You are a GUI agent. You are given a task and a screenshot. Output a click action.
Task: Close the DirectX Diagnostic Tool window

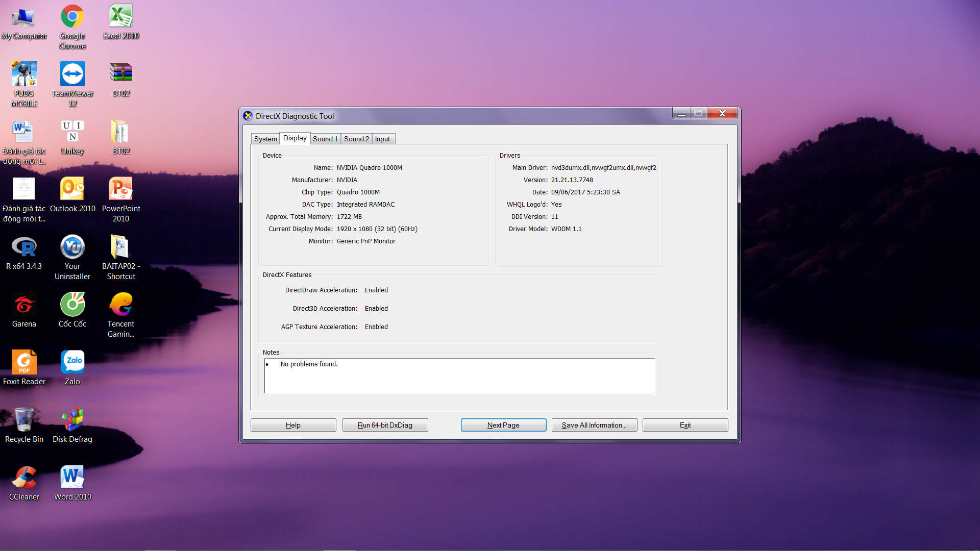[x=722, y=114]
